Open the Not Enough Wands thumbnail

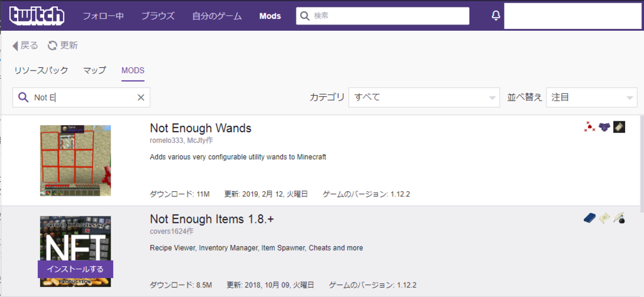pyautogui.click(x=75, y=160)
